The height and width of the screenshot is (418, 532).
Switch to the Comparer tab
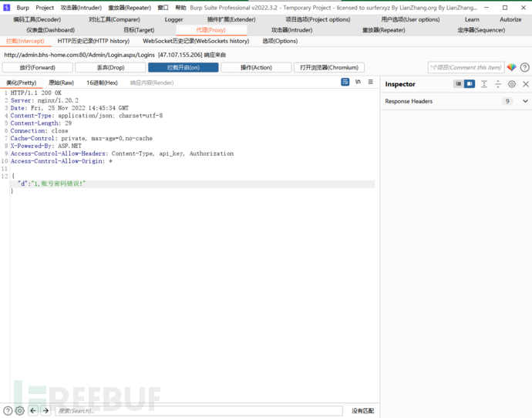(114, 20)
